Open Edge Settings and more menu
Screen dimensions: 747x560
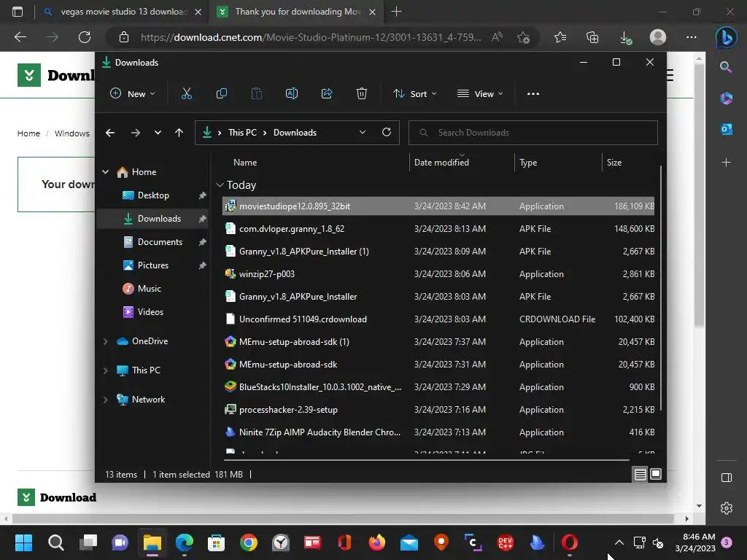pos(692,37)
